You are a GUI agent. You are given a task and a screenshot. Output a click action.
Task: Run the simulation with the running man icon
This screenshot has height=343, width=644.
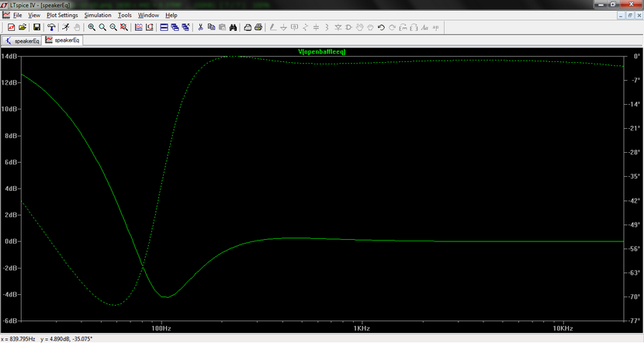coord(66,27)
